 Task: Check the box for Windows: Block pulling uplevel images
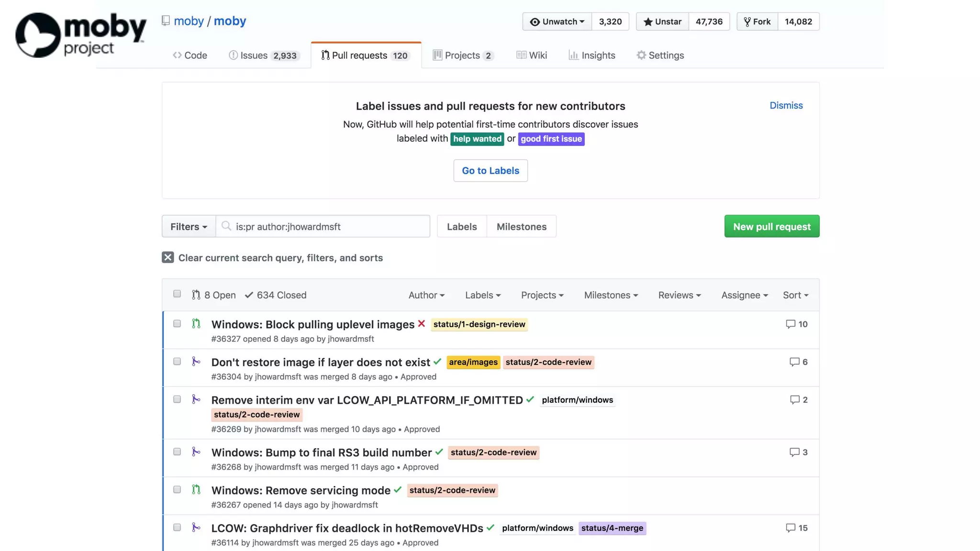[177, 324]
